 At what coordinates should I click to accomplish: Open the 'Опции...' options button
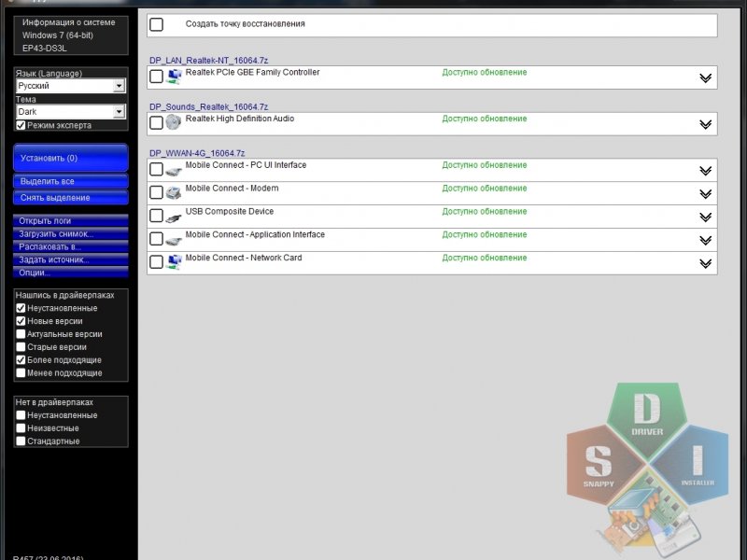[71, 273]
